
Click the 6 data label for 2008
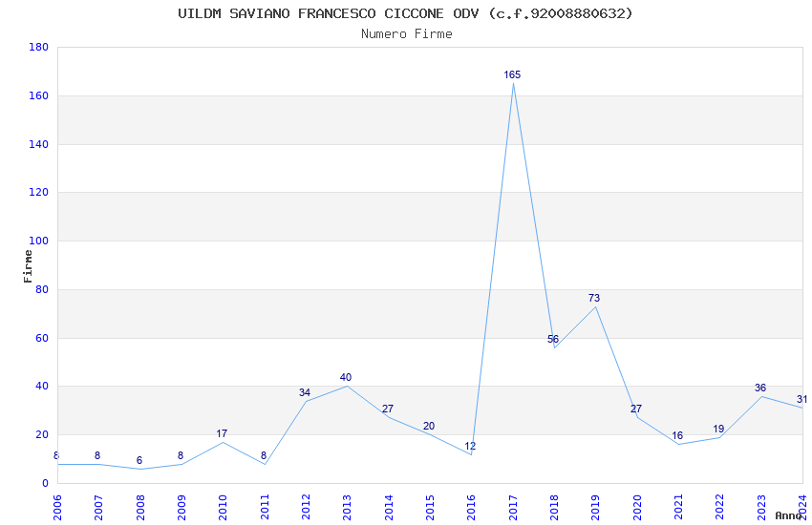[139, 460]
